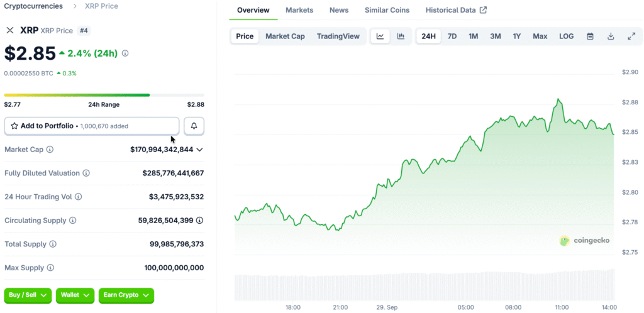Click the 2.4% (24h) change text
The height and width of the screenshot is (313, 644).
click(x=92, y=53)
